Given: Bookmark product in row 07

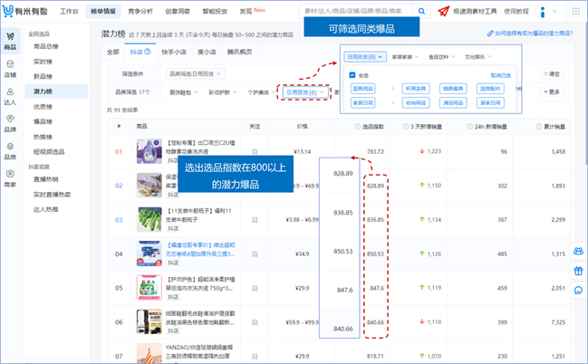Looking at the screenshot, I should click(x=255, y=357).
